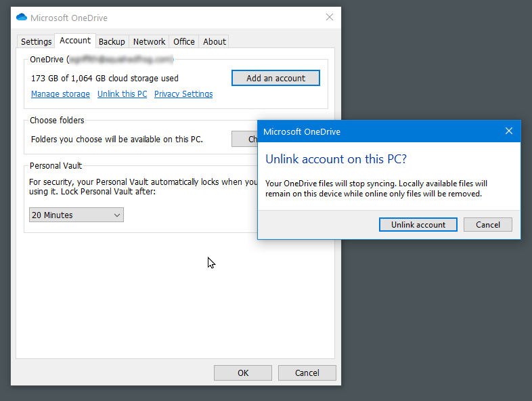Click the 'Unlink account on this PC?' heading
Screen dimensions: 532x401
tap(336, 159)
